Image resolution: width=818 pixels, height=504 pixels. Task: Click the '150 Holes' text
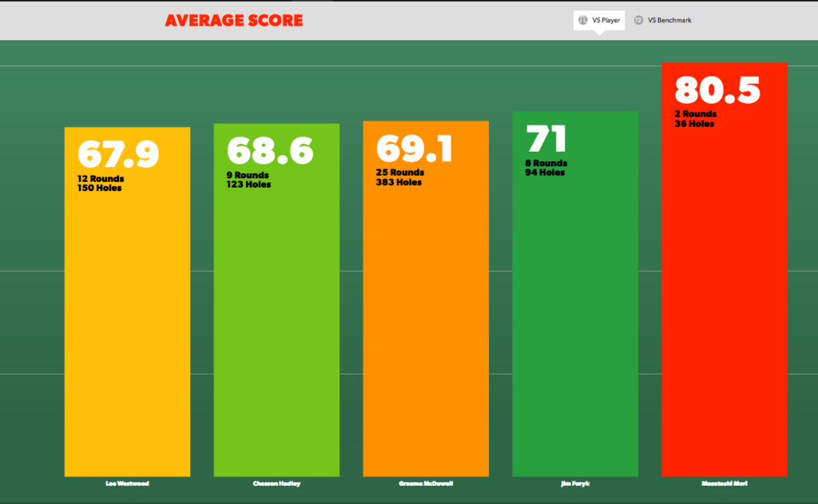coord(100,188)
